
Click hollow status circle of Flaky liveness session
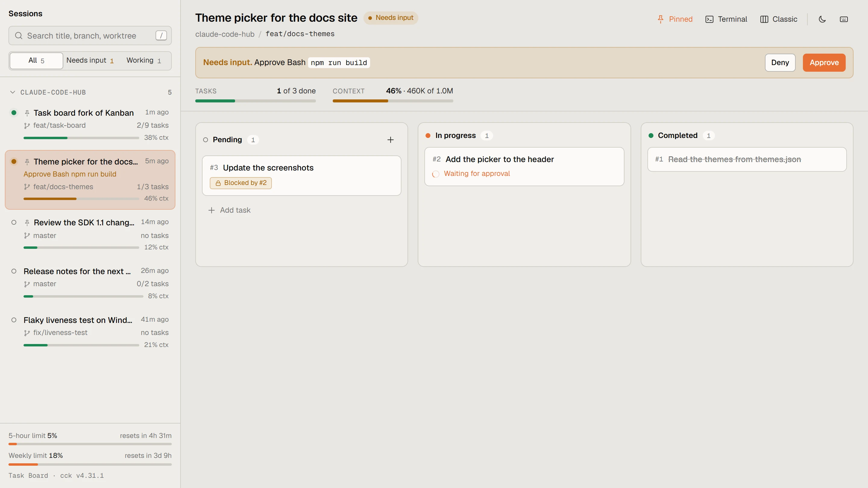click(14, 320)
